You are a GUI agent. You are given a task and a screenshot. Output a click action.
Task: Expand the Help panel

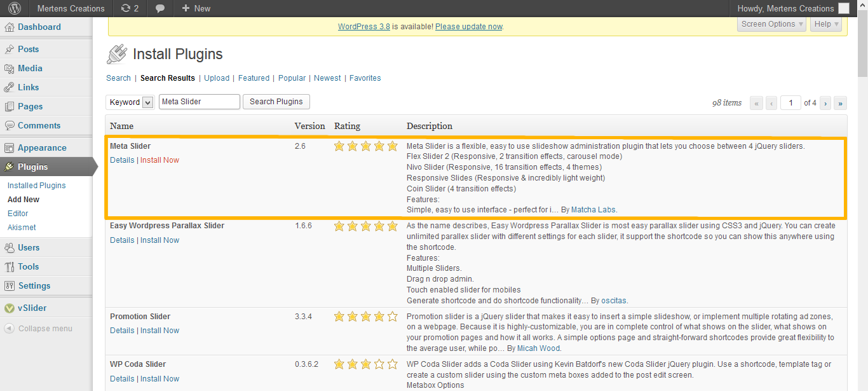[x=826, y=24]
